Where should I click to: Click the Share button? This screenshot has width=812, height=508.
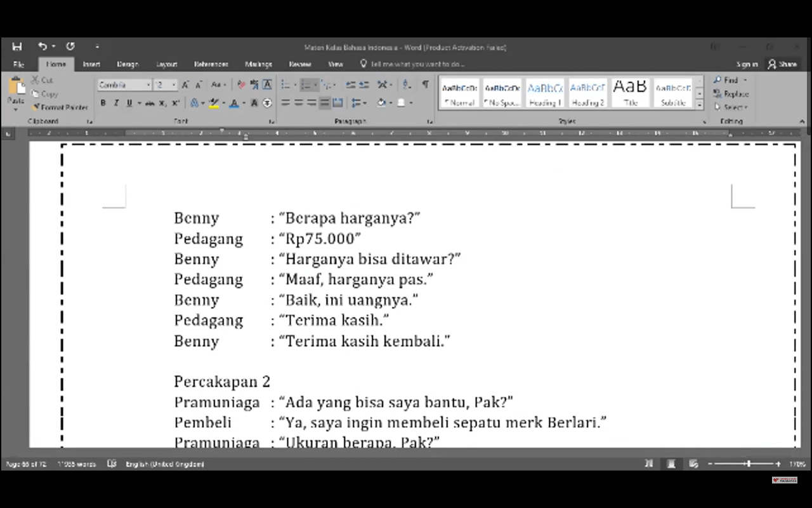pos(782,64)
